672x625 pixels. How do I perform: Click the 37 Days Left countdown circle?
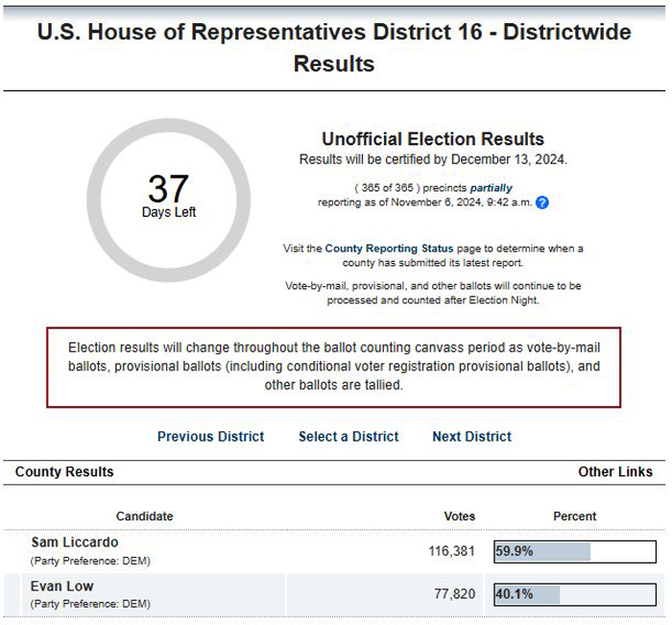click(x=168, y=201)
